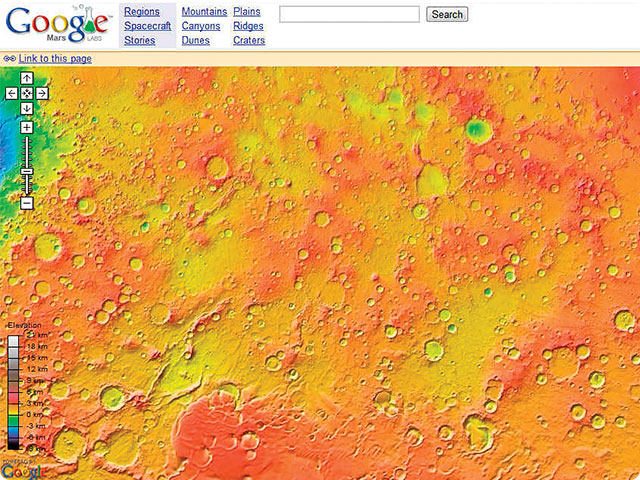Pan the map right with arrow button
Image resolution: width=640 pixels, height=480 pixels.
[x=43, y=93]
